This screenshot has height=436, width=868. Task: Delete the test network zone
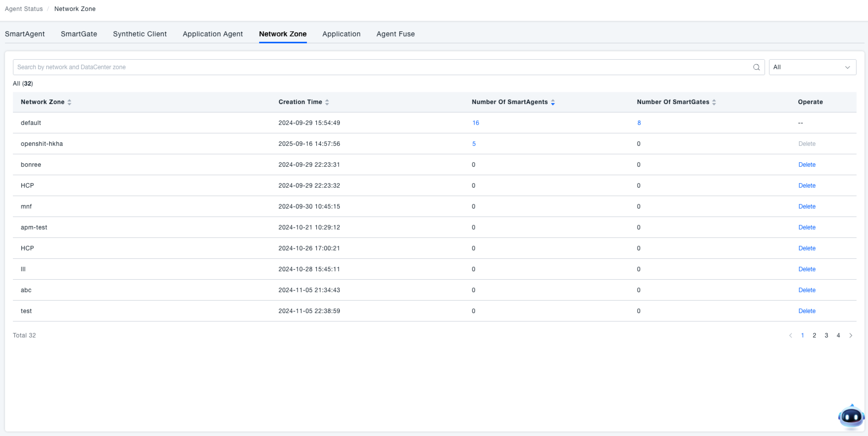point(807,311)
